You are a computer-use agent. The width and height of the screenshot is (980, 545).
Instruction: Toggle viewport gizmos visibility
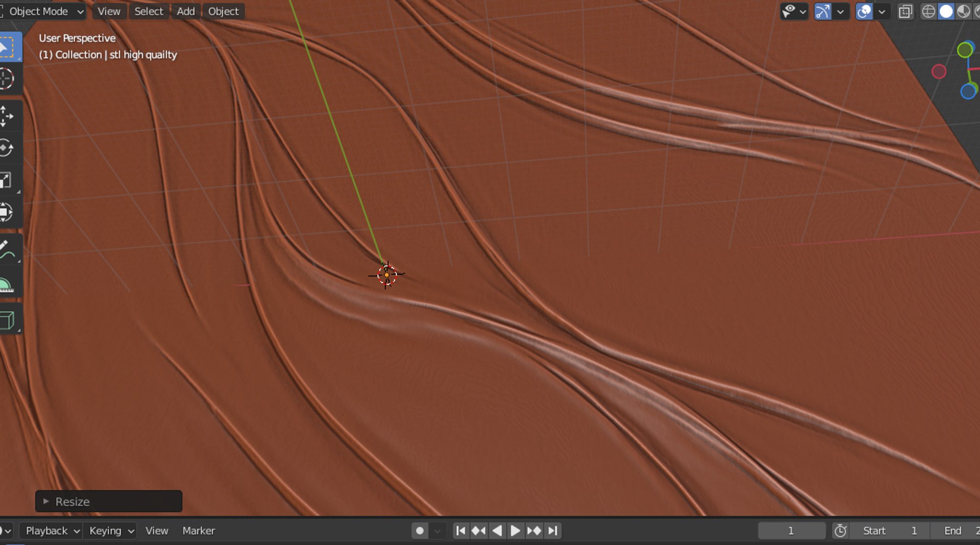click(822, 11)
